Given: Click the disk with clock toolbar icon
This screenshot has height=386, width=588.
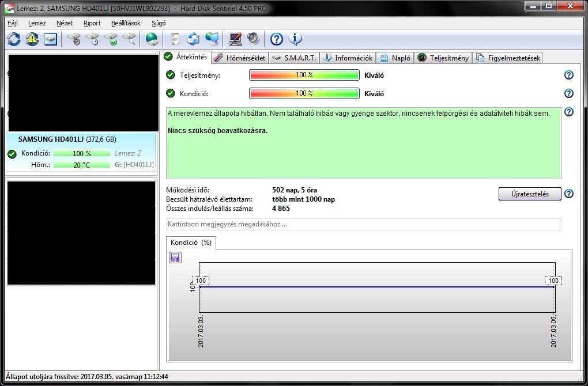Looking at the screenshot, I should coord(93,39).
